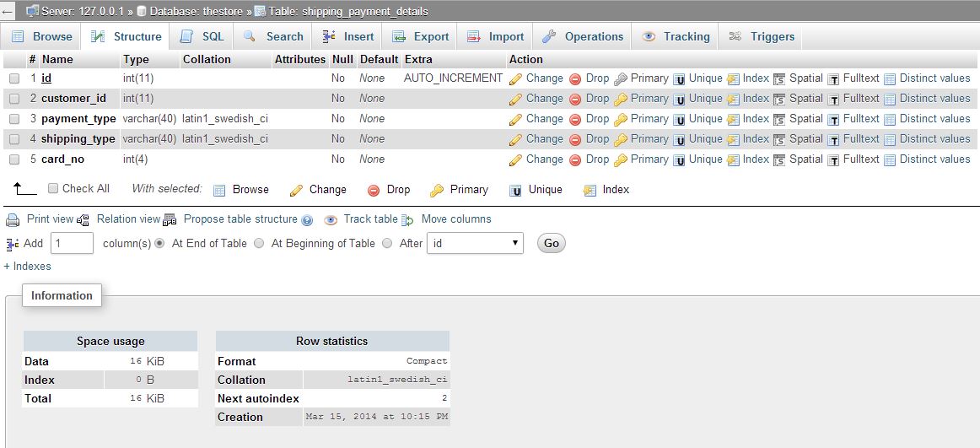Click the pencil Change icon for card_no
This screenshot has width=980, height=448.
(515, 160)
